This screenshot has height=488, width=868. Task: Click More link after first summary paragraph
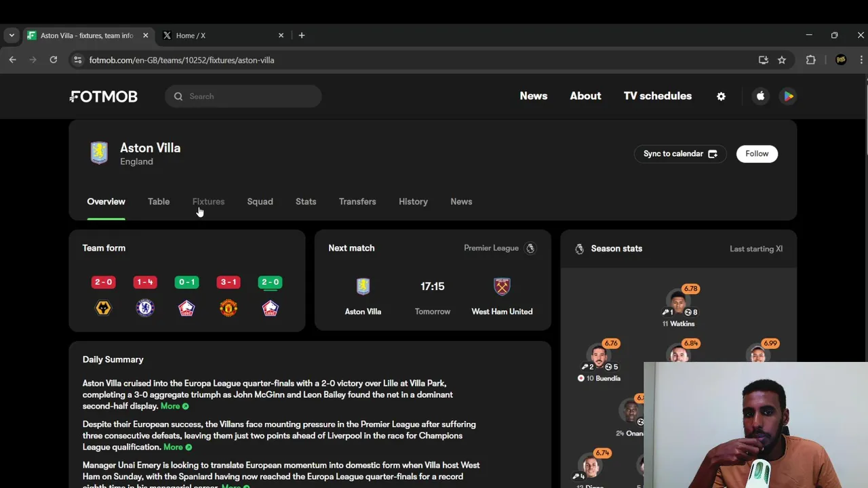(x=174, y=406)
